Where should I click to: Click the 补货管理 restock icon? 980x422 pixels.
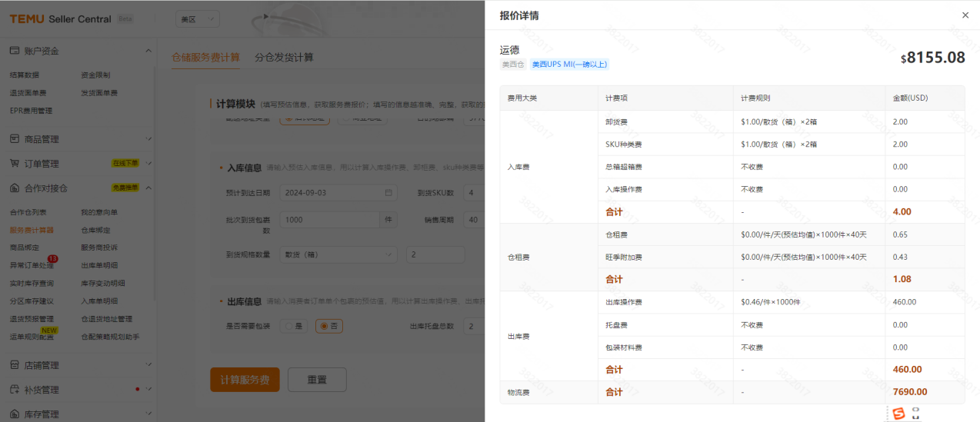[x=14, y=390]
